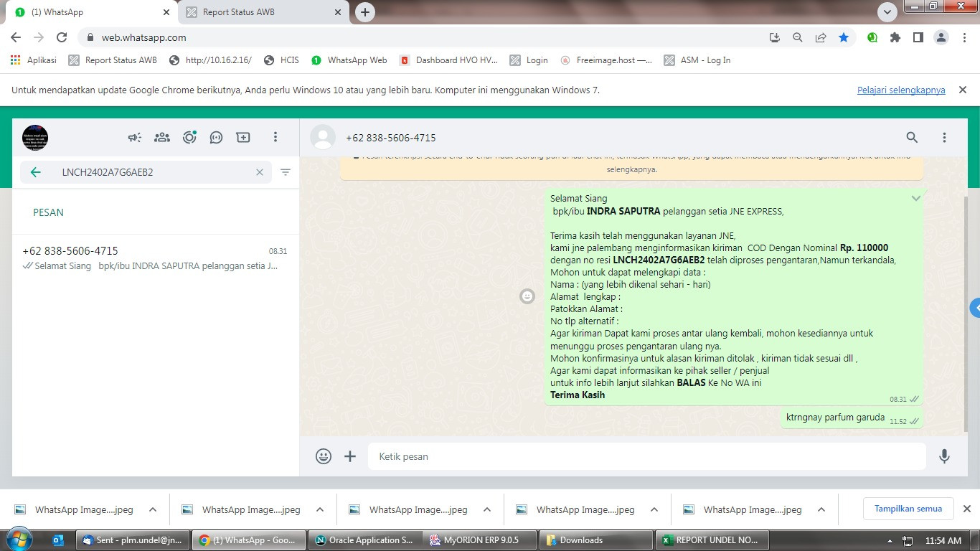Click Tampilkan semua downloads button
The height and width of the screenshot is (551, 980).
click(x=908, y=509)
